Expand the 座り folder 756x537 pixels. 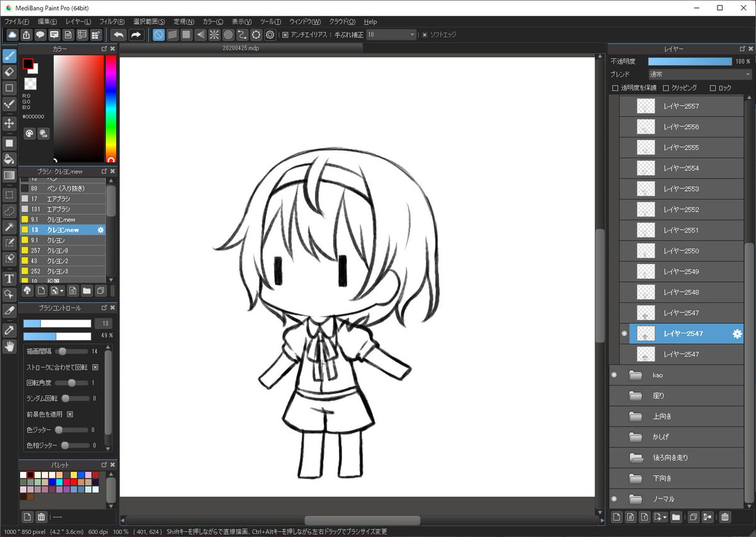click(635, 396)
